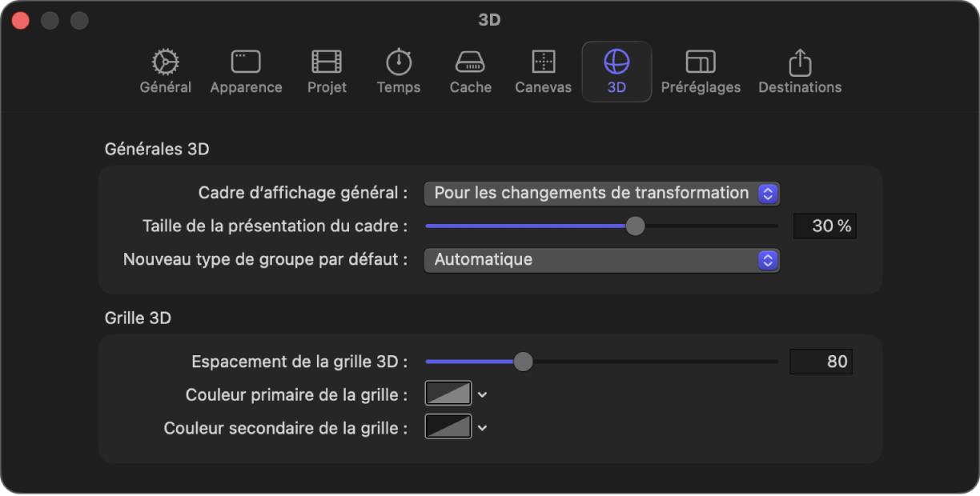Click the Couleur primaire de la grille swatch
The height and width of the screenshot is (496, 980).
(448, 394)
